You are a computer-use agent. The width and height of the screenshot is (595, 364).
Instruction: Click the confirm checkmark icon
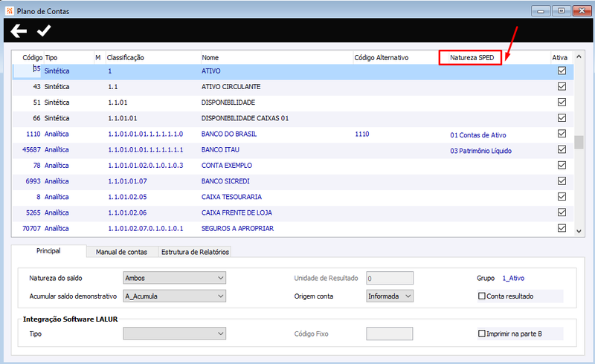pyautogui.click(x=44, y=30)
